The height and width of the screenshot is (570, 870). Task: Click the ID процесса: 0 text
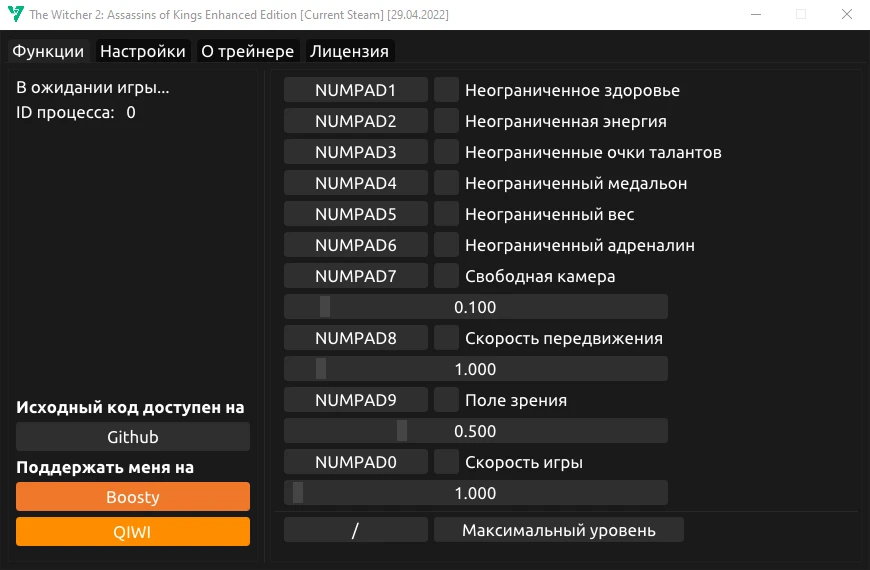[75, 113]
